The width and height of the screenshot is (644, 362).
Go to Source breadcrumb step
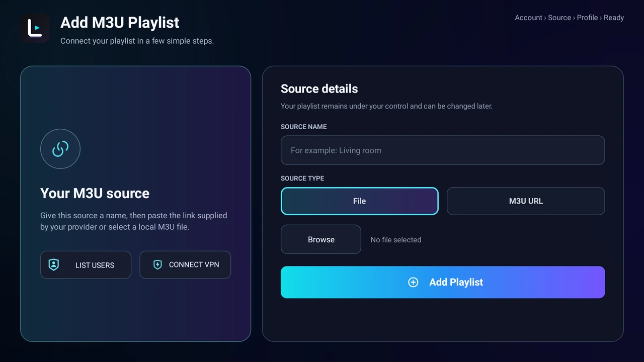(559, 18)
